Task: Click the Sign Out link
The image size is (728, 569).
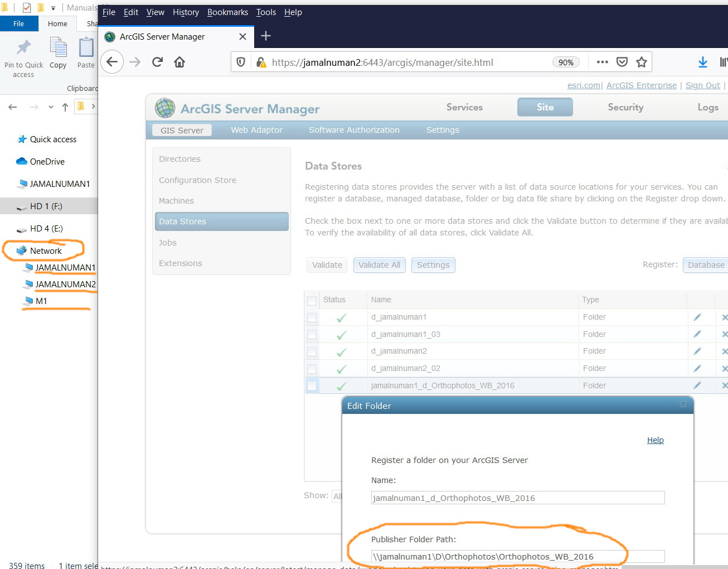Action: 703,85
